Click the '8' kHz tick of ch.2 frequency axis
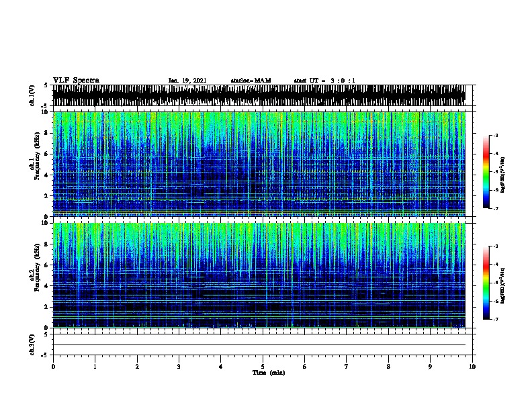The width and height of the screenshot is (532, 411). (x=46, y=244)
